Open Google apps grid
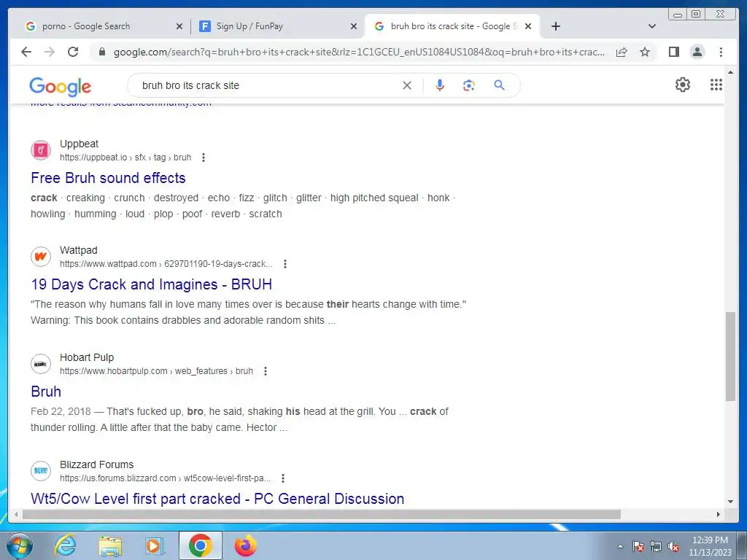Viewport: 747px width, 560px height. coord(716,85)
